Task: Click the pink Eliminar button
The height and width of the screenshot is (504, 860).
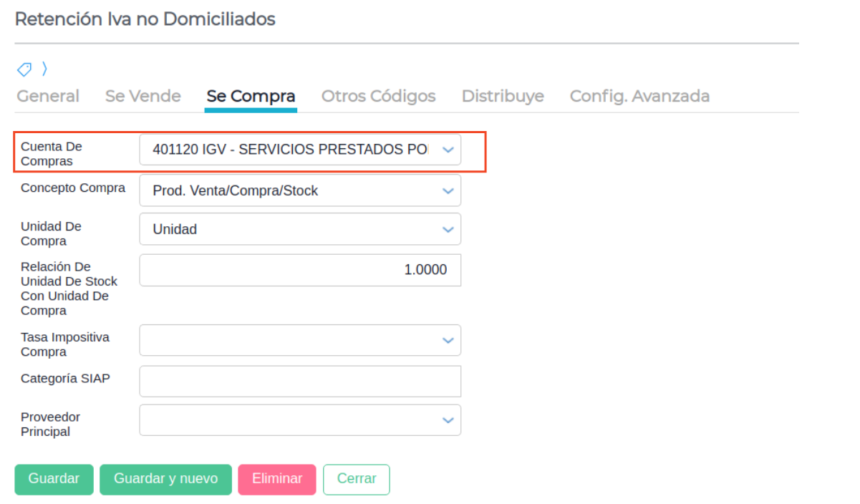Action: [277, 479]
